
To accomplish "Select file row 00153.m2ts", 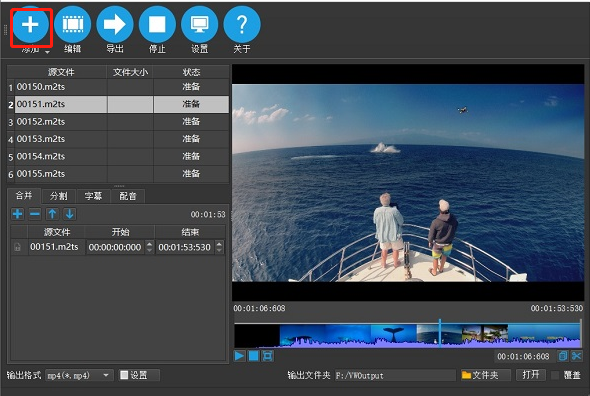I will point(118,139).
